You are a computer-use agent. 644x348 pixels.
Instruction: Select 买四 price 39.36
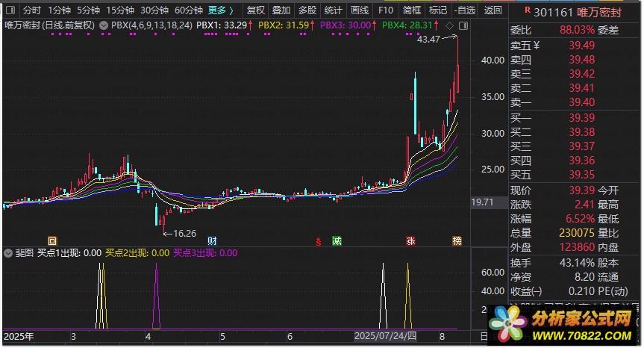click(581, 161)
